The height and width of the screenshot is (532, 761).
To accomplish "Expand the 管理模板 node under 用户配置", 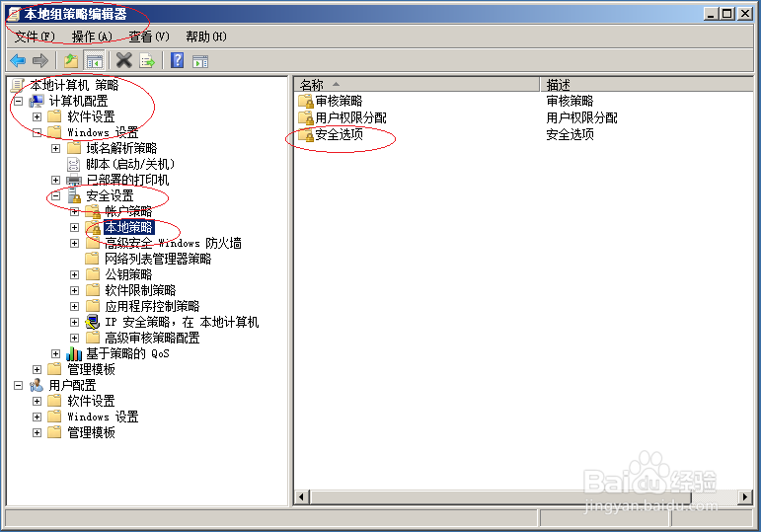I will 37,432.
